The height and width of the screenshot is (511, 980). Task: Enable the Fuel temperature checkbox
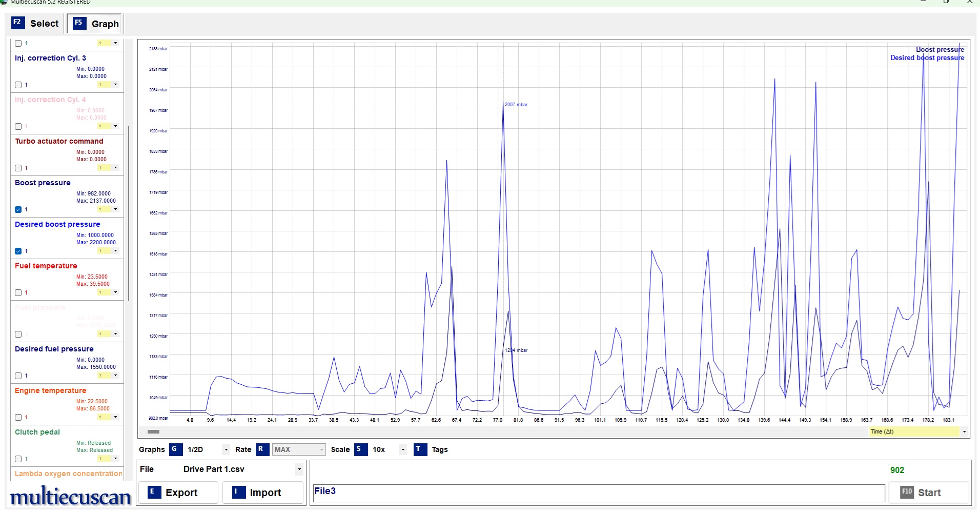pos(18,292)
